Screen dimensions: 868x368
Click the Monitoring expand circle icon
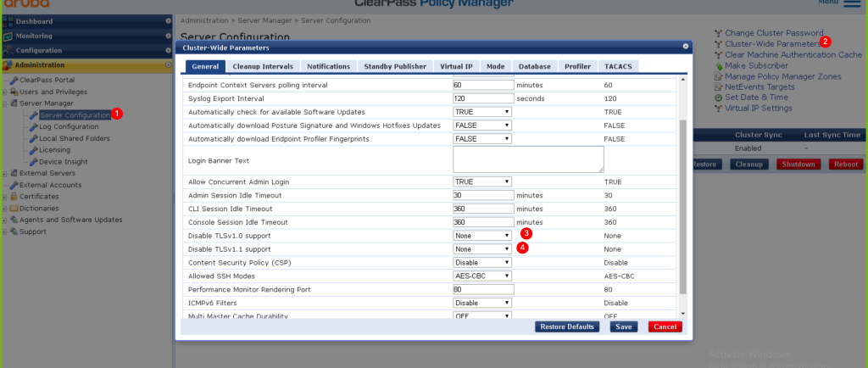click(x=169, y=36)
